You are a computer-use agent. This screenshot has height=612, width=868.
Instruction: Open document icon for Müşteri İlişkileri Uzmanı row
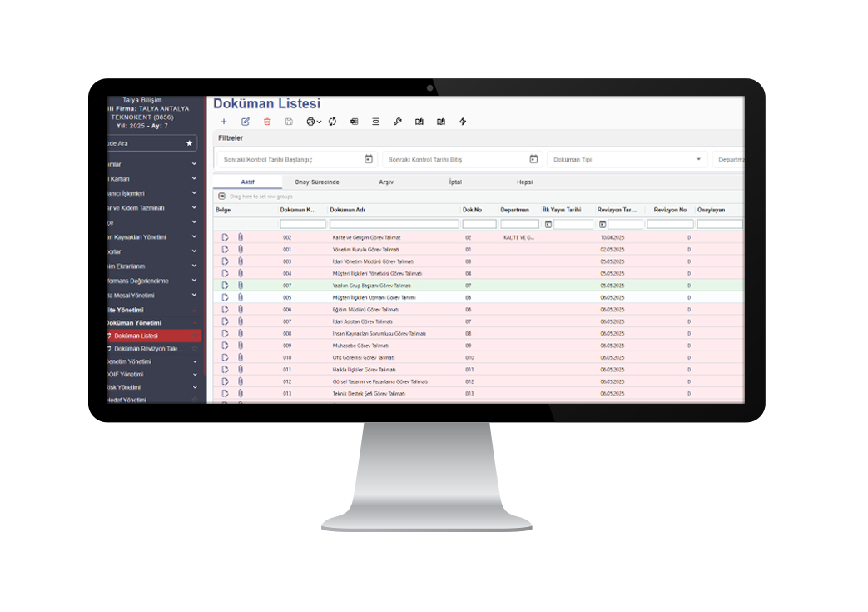pos(225,297)
